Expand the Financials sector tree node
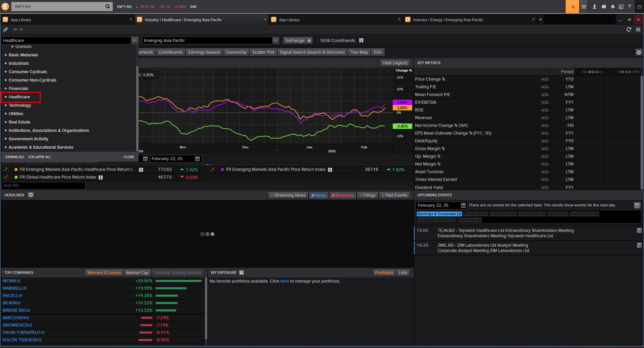Viewport: 644px width, 348px height. point(6,89)
